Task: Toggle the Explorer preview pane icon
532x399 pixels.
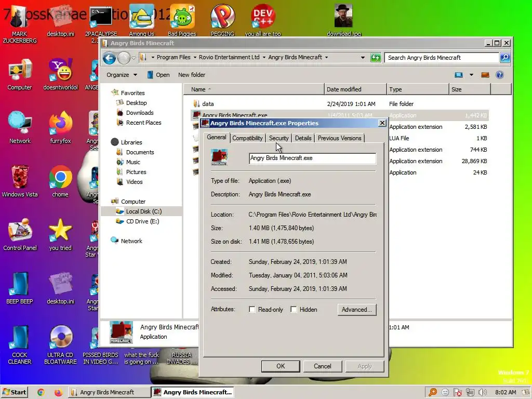Action: pyautogui.click(x=485, y=75)
